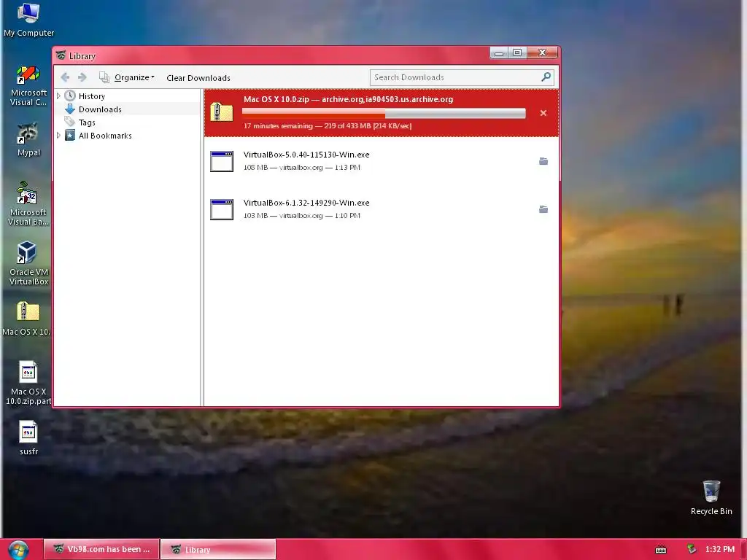Select the Mac OS X 10. zip folder icon on the desktop
The width and height of the screenshot is (747, 560).
click(x=27, y=318)
